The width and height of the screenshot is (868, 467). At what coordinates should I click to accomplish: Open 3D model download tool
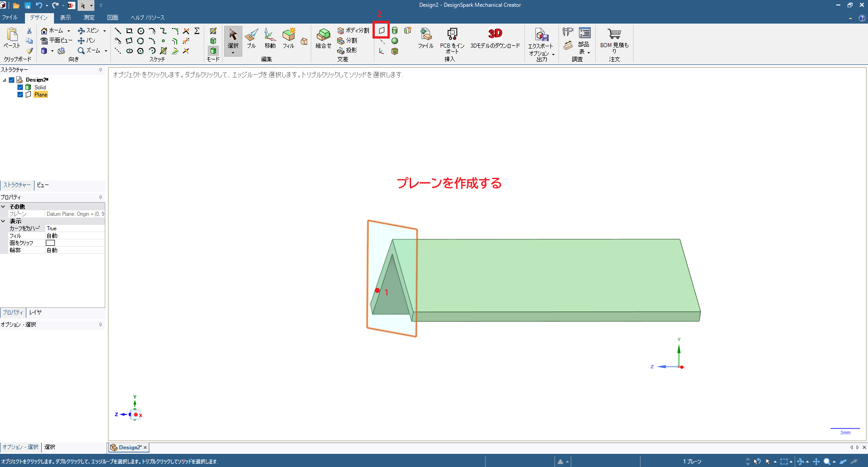coord(495,38)
